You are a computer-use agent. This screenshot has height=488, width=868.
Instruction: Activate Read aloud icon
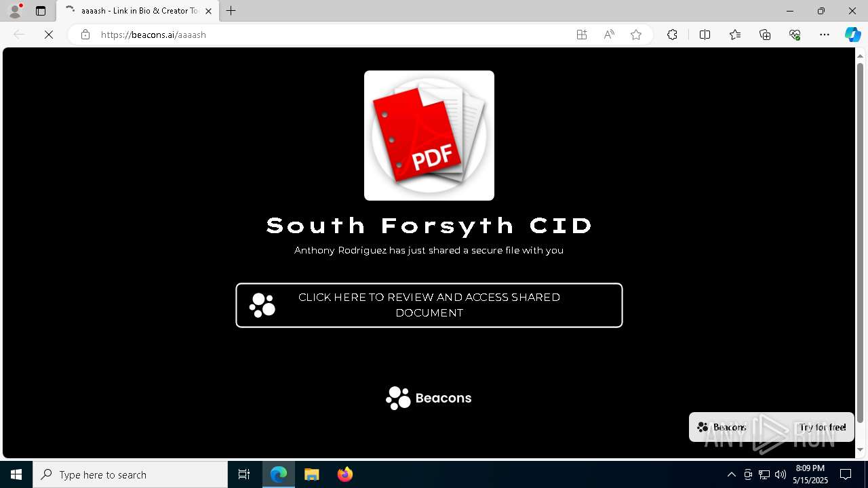point(609,35)
